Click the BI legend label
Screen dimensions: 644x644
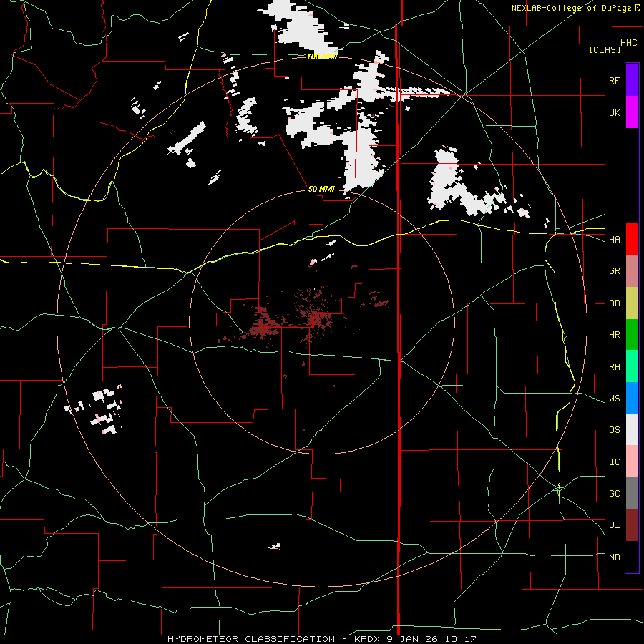click(x=614, y=525)
